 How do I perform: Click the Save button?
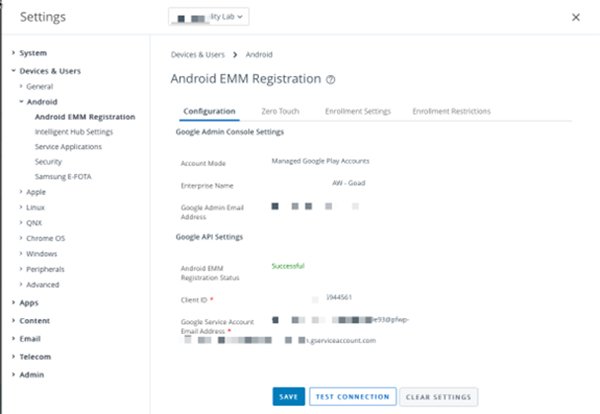pos(288,397)
